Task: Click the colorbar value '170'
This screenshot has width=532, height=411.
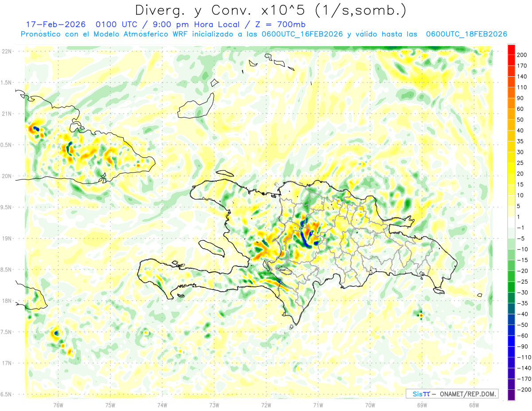Action: coord(522,66)
